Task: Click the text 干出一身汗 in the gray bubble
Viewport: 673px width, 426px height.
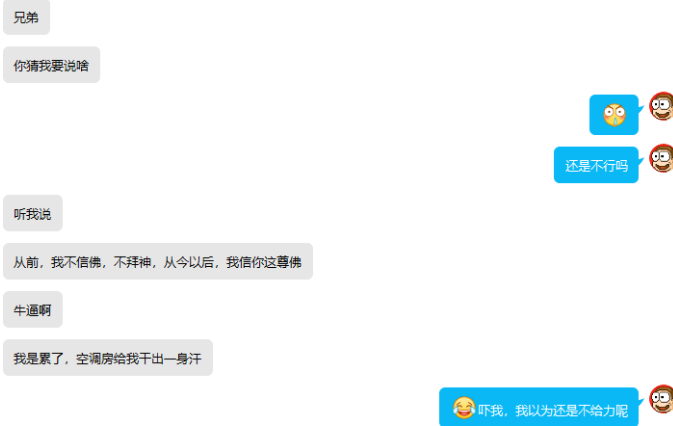Action: click(170, 359)
